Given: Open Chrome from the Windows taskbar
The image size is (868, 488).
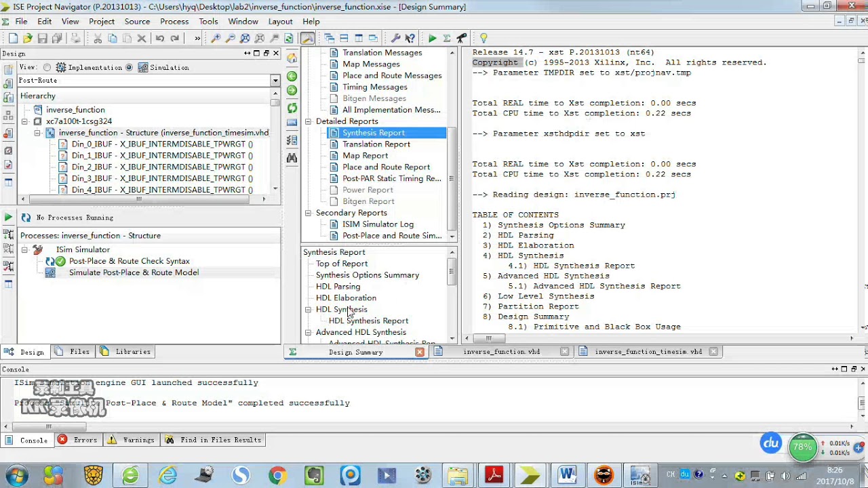Looking at the screenshot, I should coord(277,475).
